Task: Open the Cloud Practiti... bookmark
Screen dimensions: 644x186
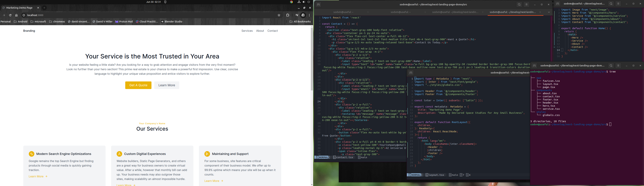Action: pos(147,22)
